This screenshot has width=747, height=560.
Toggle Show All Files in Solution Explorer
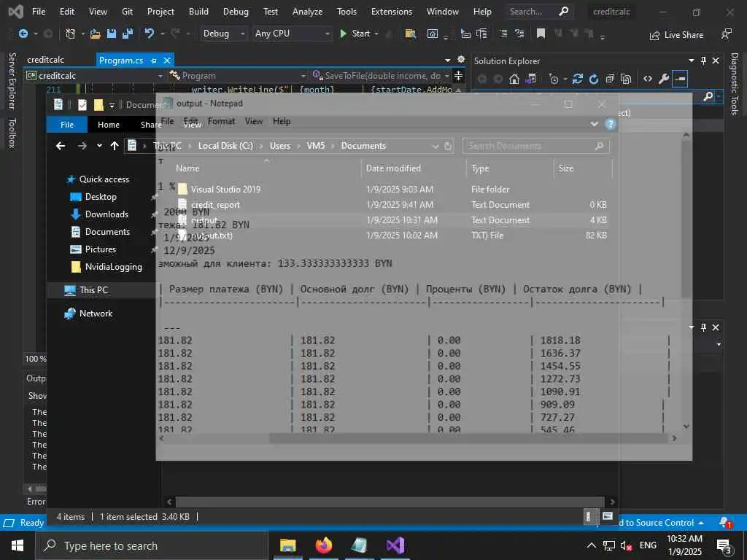[x=625, y=79]
